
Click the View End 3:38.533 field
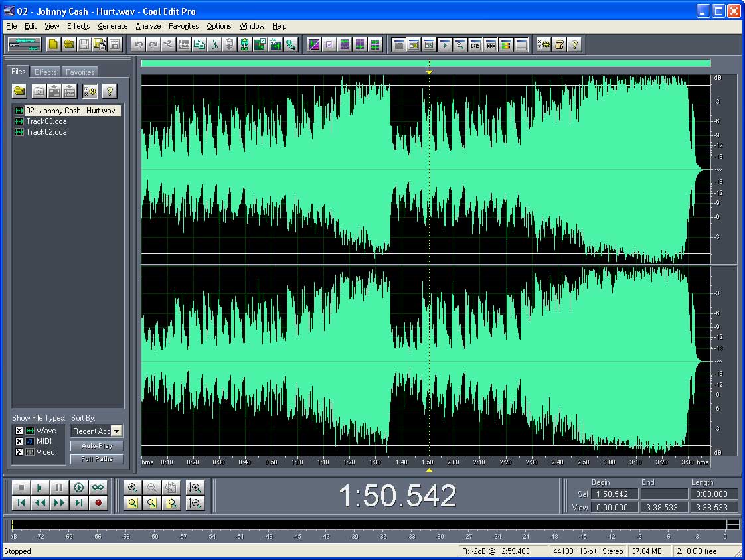[x=664, y=508]
